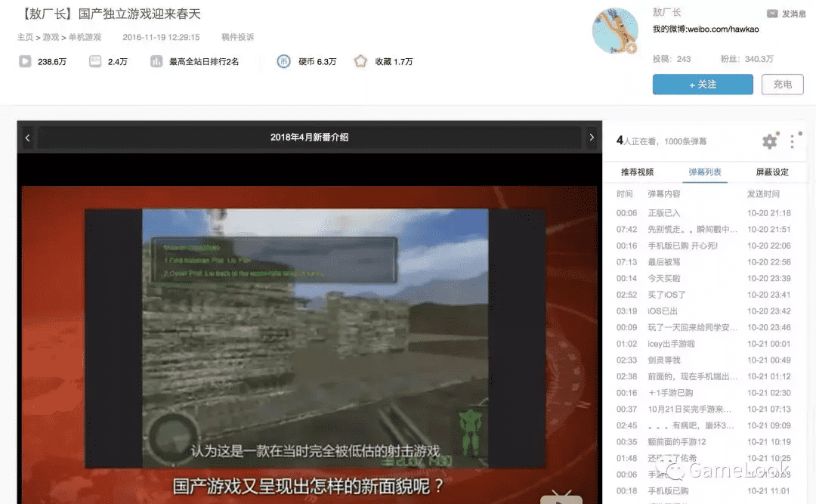This screenshot has height=504, width=816.
Task: Select the danmaku row 额前面的手游12
Action: [x=703, y=442]
